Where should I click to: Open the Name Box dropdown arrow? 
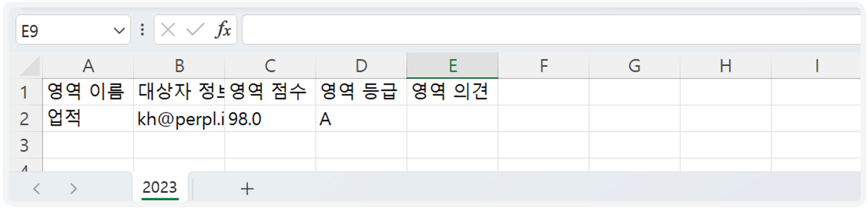(119, 31)
